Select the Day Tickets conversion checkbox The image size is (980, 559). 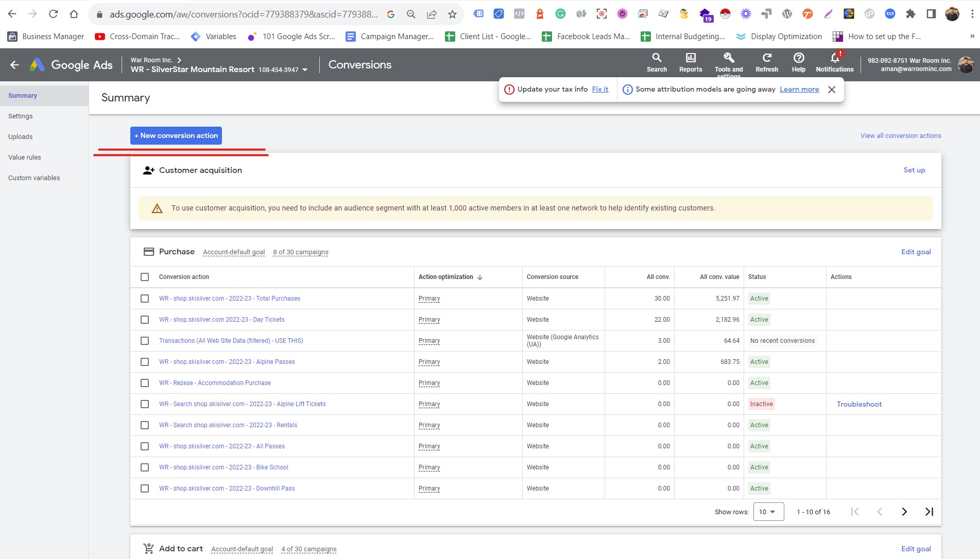coord(145,320)
